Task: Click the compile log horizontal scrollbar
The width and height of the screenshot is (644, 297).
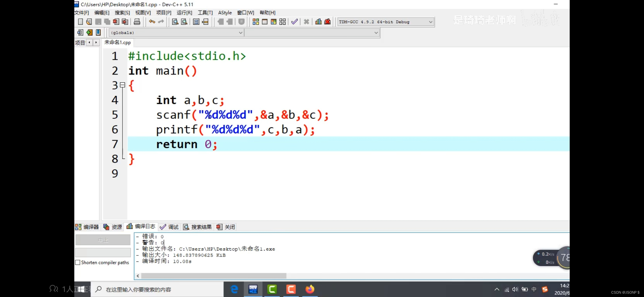Action: (x=214, y=276)
